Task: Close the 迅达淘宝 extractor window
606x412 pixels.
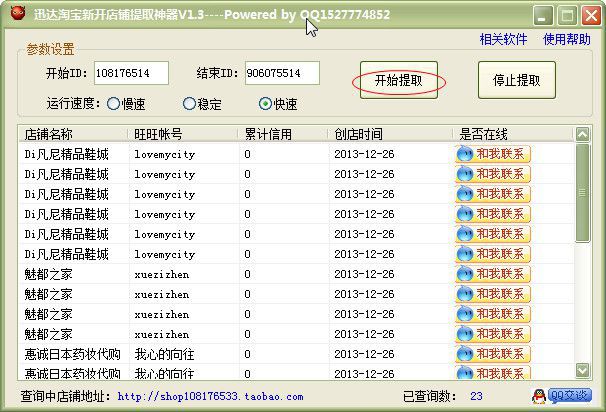Action: click(x=592, y=16)
